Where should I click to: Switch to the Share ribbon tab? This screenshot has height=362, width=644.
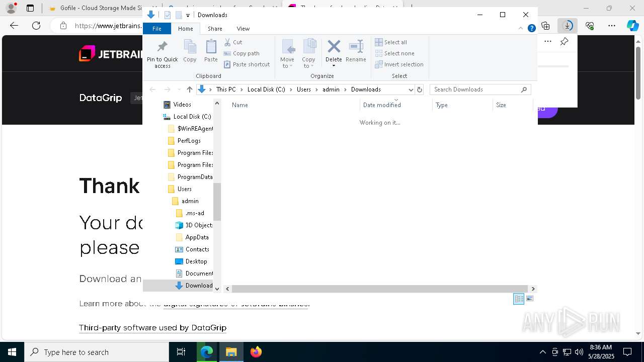point(215,29)
